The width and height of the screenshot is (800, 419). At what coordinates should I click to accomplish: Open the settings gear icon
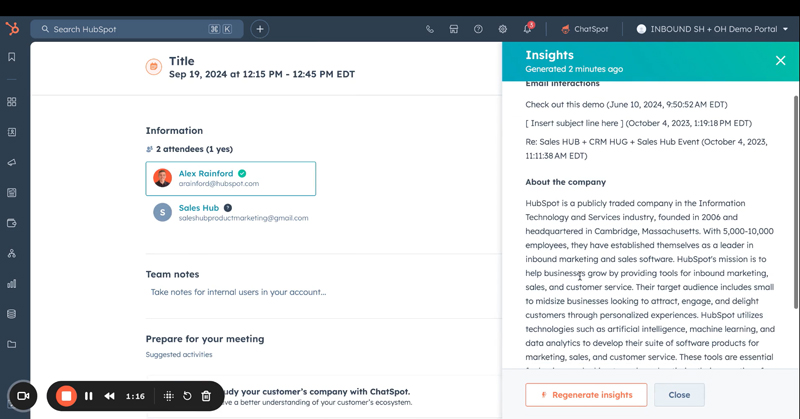(x=503, y=29)
